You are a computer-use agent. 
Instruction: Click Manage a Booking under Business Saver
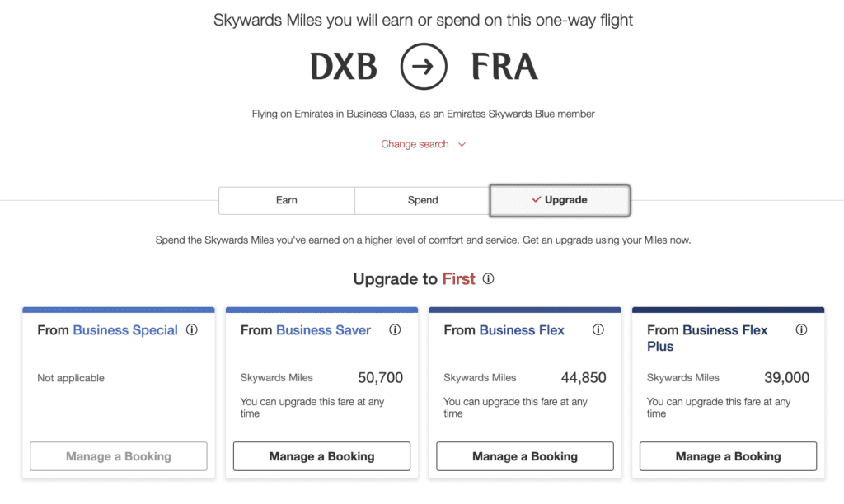321,456
